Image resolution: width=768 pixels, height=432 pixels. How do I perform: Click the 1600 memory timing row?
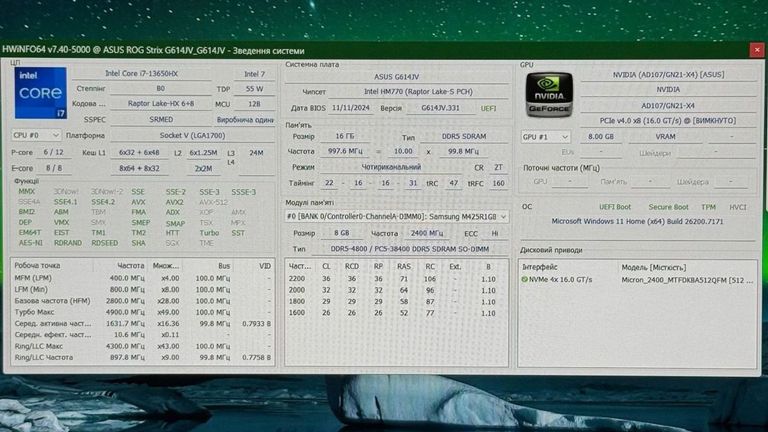[396, 312]
